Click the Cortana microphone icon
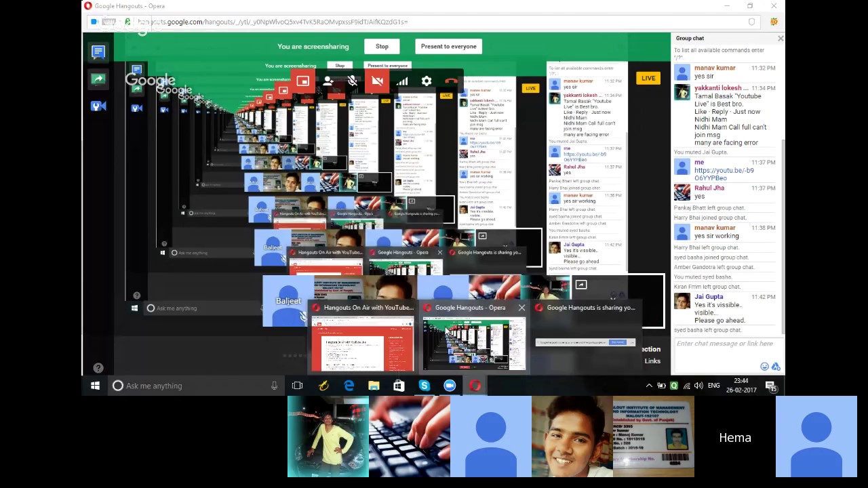 point(274,386)
